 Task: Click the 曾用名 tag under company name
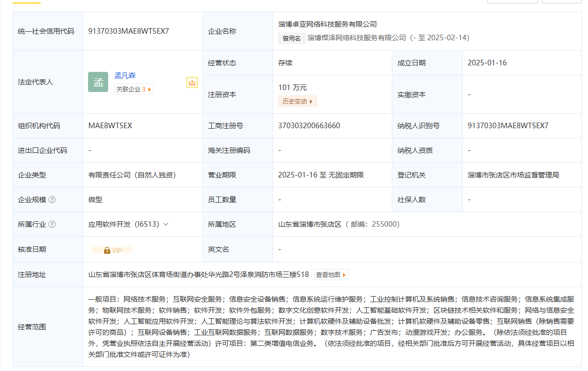click(x=291, y=38)
